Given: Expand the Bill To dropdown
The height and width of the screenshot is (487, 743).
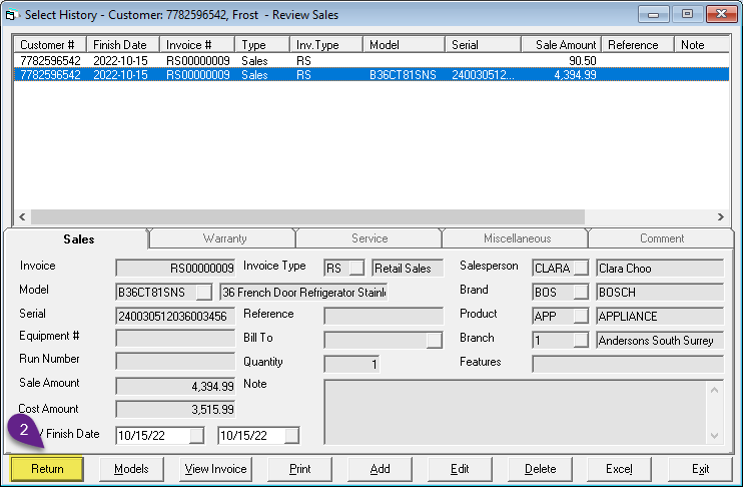Looking at the screenshot, I should [434, 340].
